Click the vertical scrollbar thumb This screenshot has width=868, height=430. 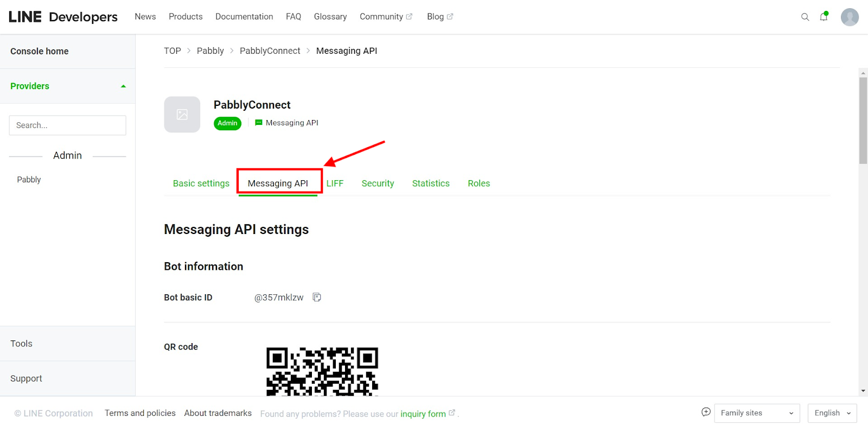pyautogui.click(x=863, y=121)
